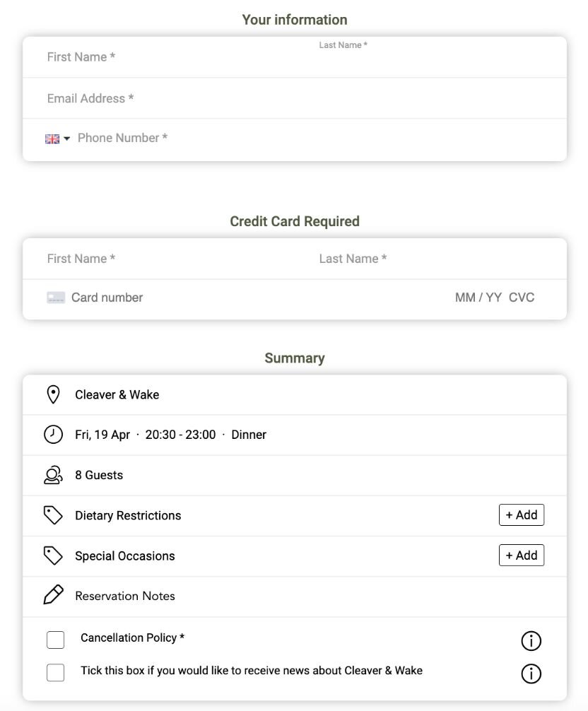Open the Cancellation Policy info icon
Viewport: 588px width, 711px height.
click(531, 641)
